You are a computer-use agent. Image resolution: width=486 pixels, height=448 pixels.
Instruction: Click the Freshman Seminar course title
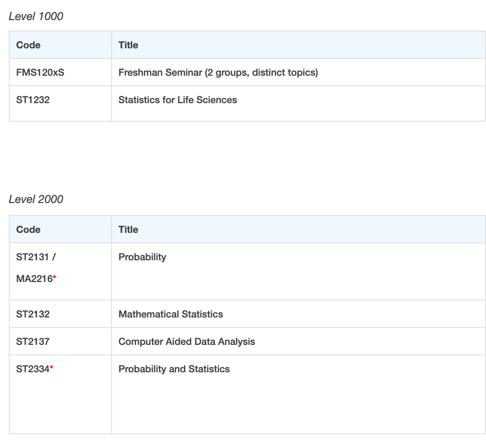[218, 73]
